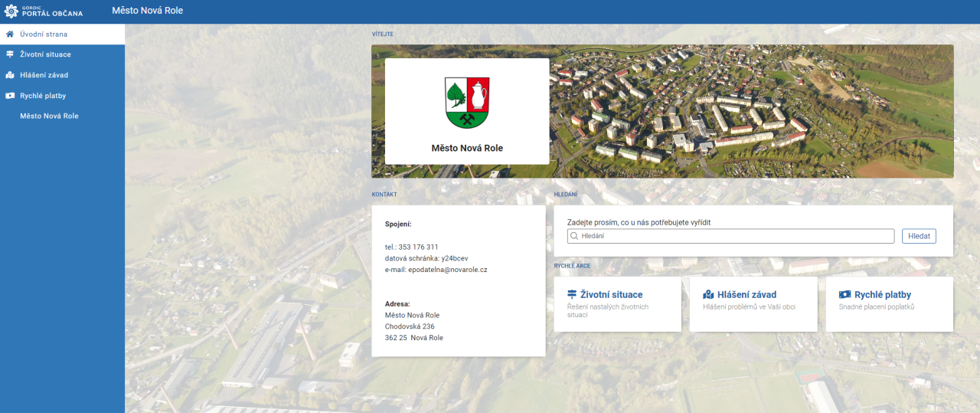Open the Rychlé platby quick action title

point(882,294)
